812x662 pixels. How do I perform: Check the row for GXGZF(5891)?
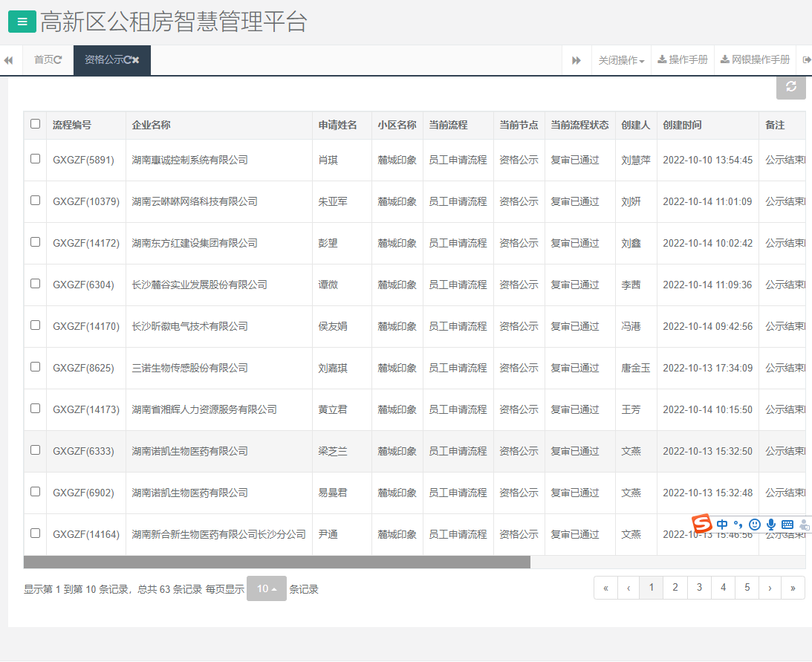coord(34,160)
